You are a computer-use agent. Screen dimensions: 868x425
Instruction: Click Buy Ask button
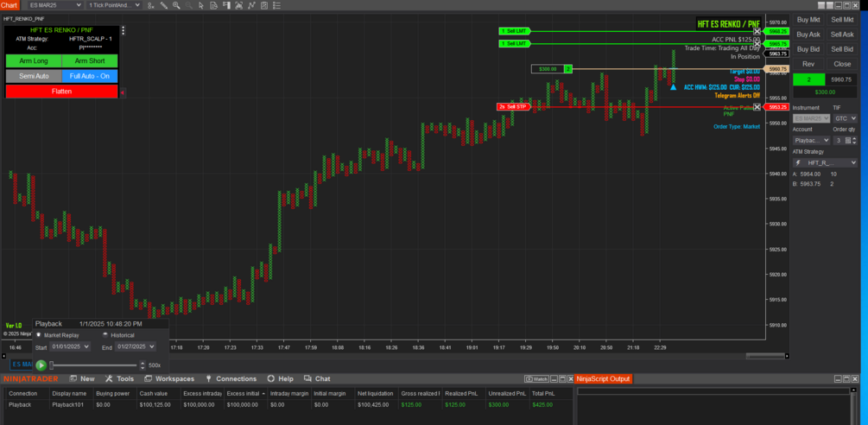tap(808, 35)
